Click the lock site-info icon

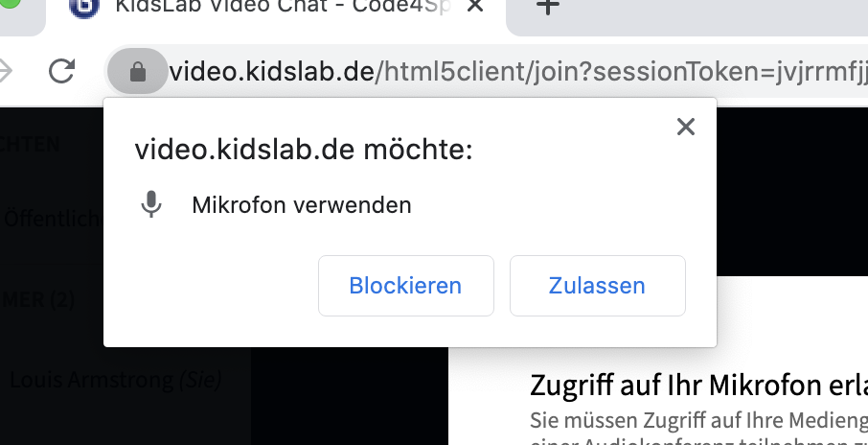[137, 71]
